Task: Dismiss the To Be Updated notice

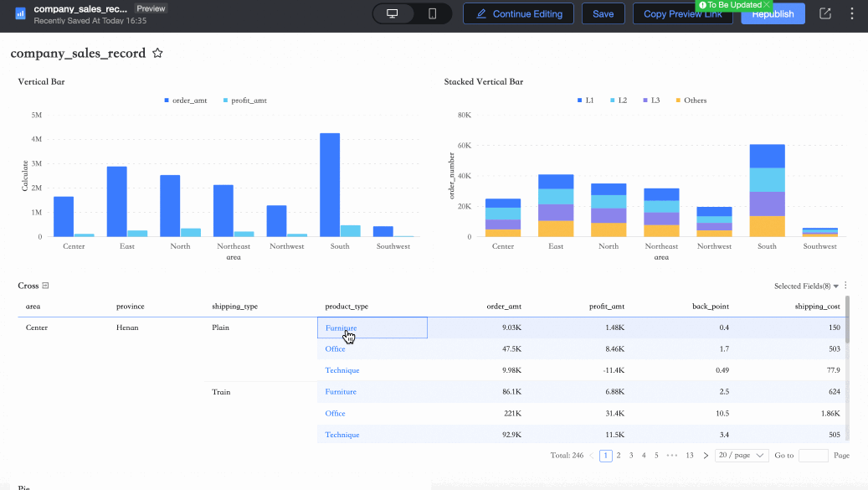Action: pos(767,5)
